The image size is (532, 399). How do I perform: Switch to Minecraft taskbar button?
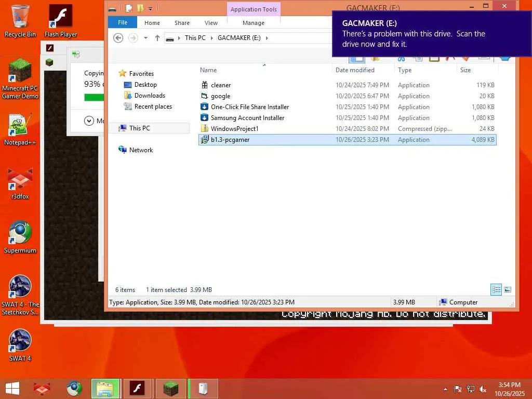[170, 389]
